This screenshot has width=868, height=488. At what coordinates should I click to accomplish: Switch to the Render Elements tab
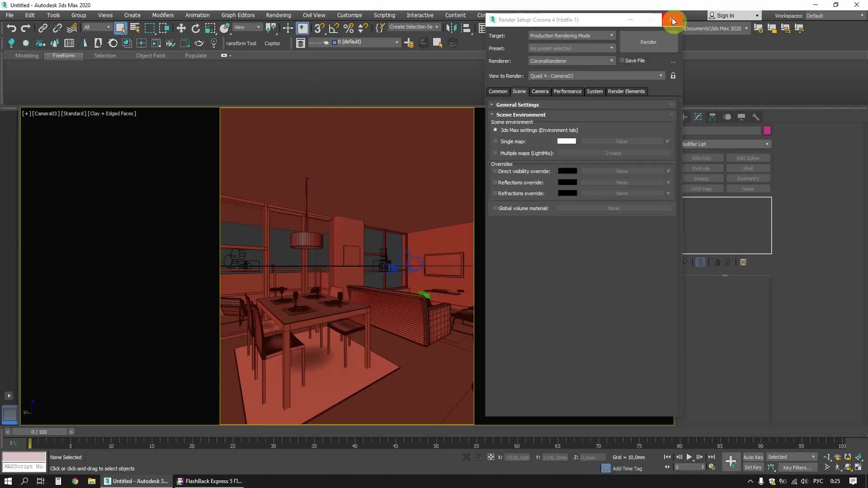tap(626, 91)
